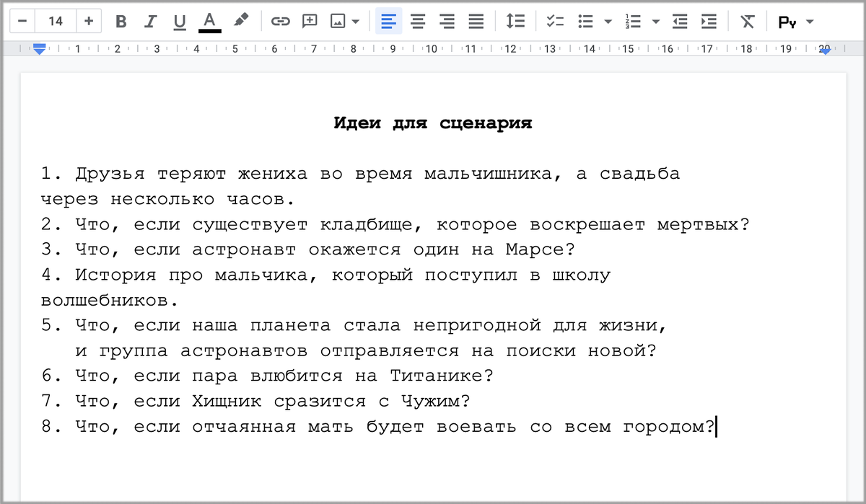Expand the bulleted list styles dropdown
This screenshot has height=504, width=866.
608,22
